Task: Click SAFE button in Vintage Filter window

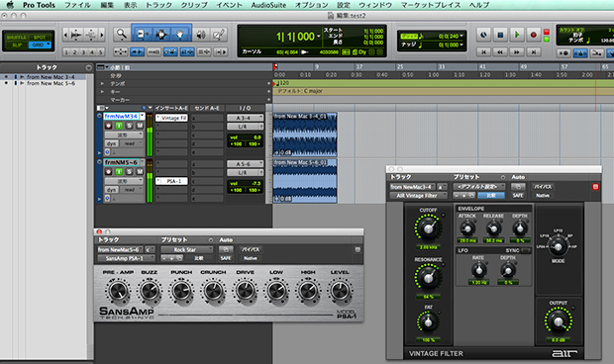Action: [x=518, y=195]
